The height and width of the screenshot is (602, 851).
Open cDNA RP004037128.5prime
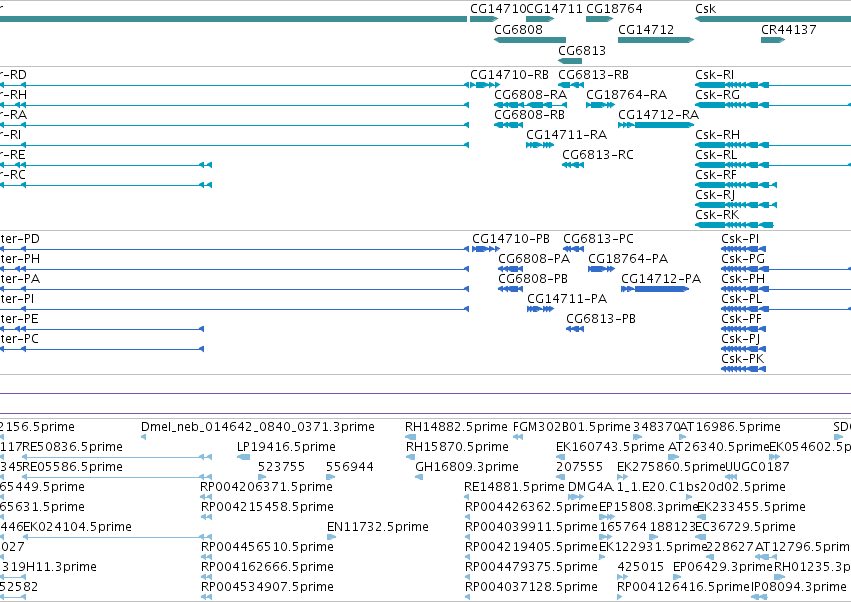click(531, 587)
